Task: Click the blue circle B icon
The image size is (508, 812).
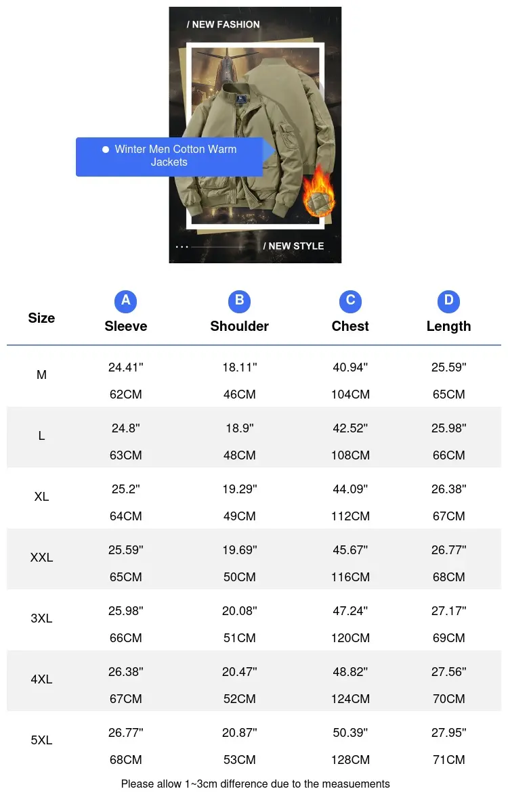Action: coord(239,300)
